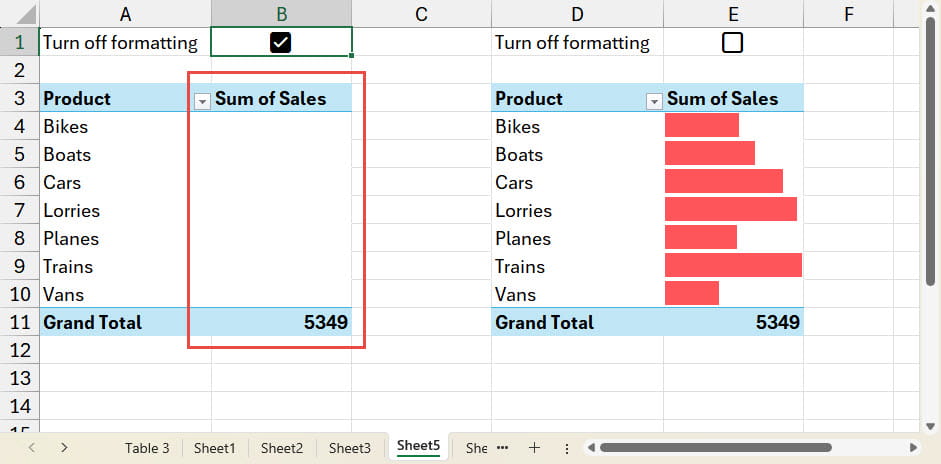This screenshot has height=464, width=941.
Task: Open the Product filter dropdown in column A
Action: click(202, 100)
